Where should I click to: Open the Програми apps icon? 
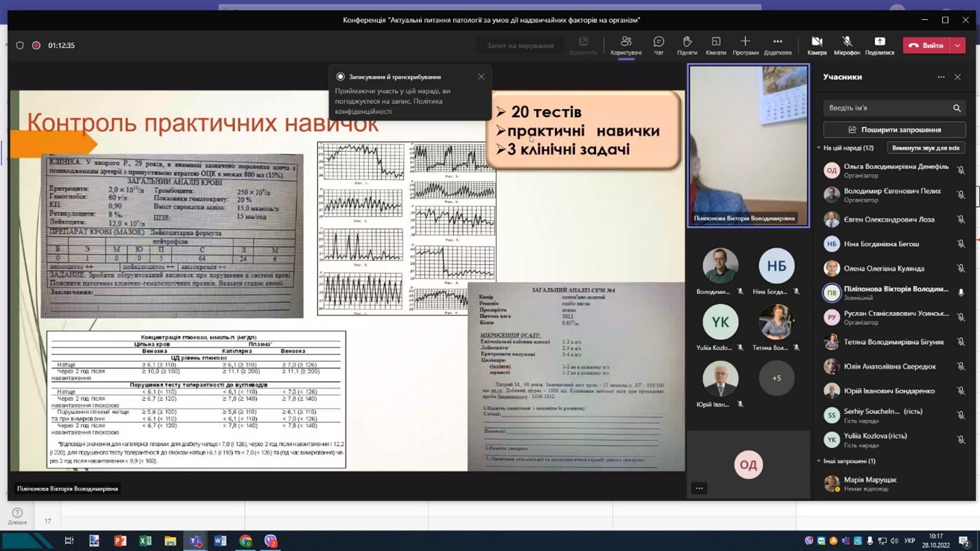(x=745, y=45)
